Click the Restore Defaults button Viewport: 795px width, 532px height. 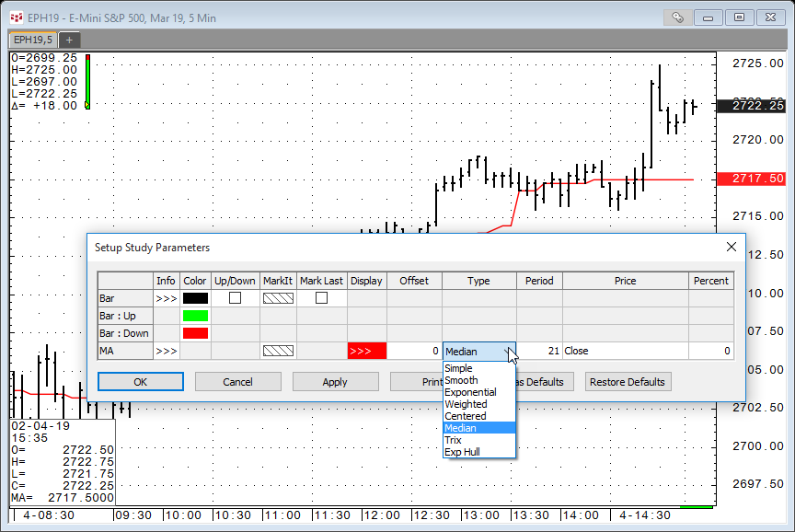(x=628, y=382)
